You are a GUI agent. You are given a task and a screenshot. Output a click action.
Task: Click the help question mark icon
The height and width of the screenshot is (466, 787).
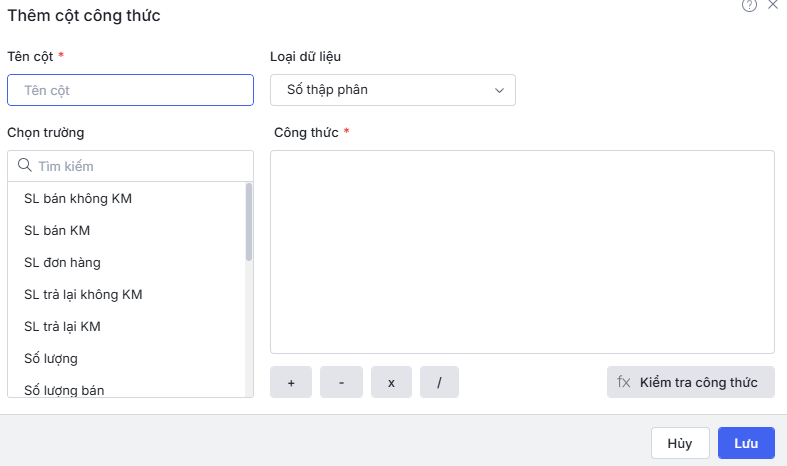(x=749, y=5)
